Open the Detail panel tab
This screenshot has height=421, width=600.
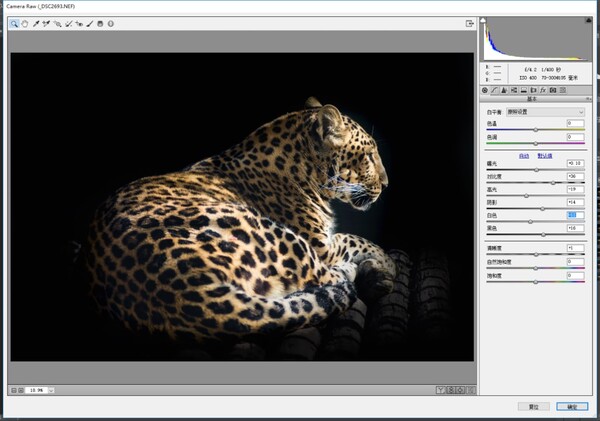coord(504,90)
